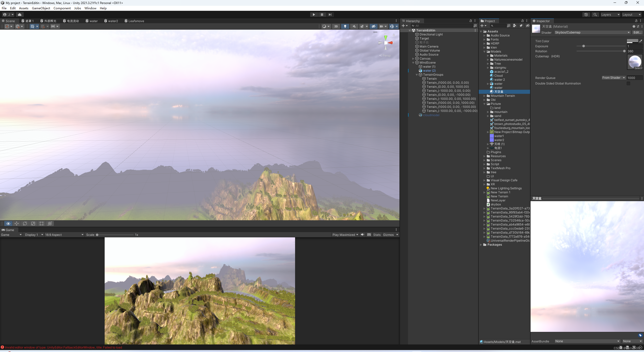Click the Play button
Screen dimensions: 644x352
tap(314, 15)
